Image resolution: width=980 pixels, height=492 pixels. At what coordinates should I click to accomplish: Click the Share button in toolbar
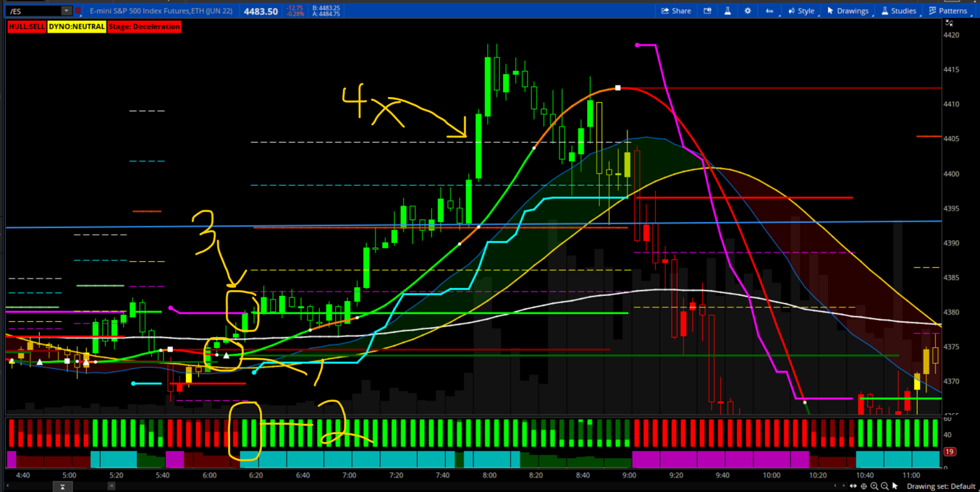click(x=675, y=11)
